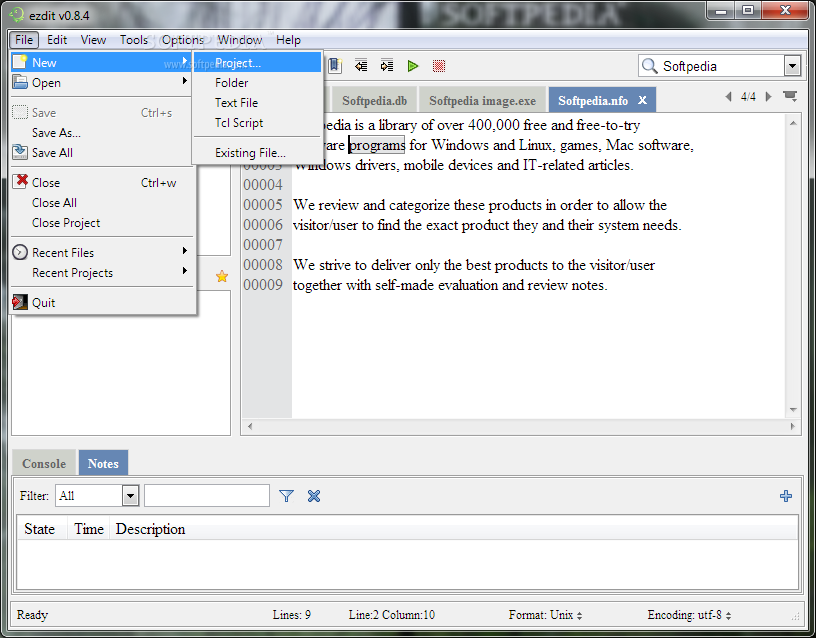Click the bookmark toolbar icon

click(x=335, y=66)
